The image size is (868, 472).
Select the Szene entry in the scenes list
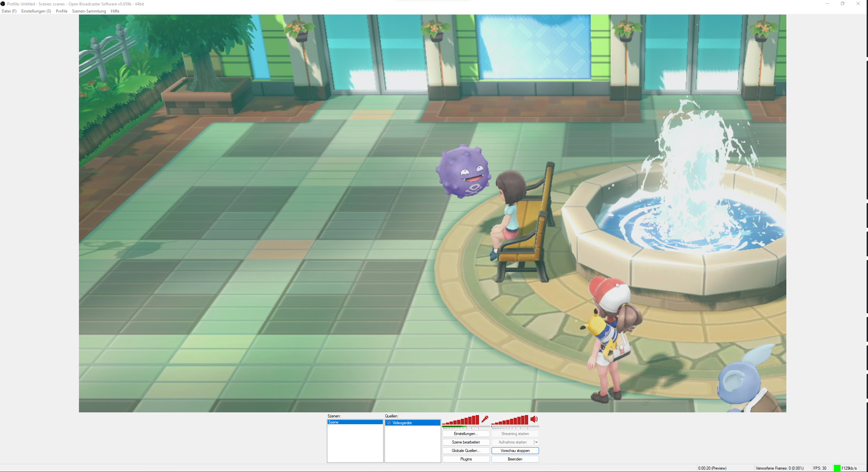point(355,422)
